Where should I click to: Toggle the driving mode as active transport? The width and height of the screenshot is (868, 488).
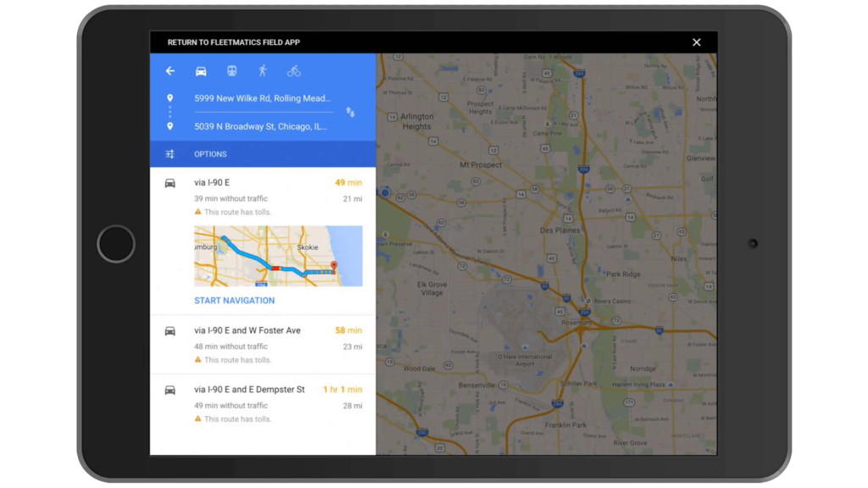[x=201, y=70]
